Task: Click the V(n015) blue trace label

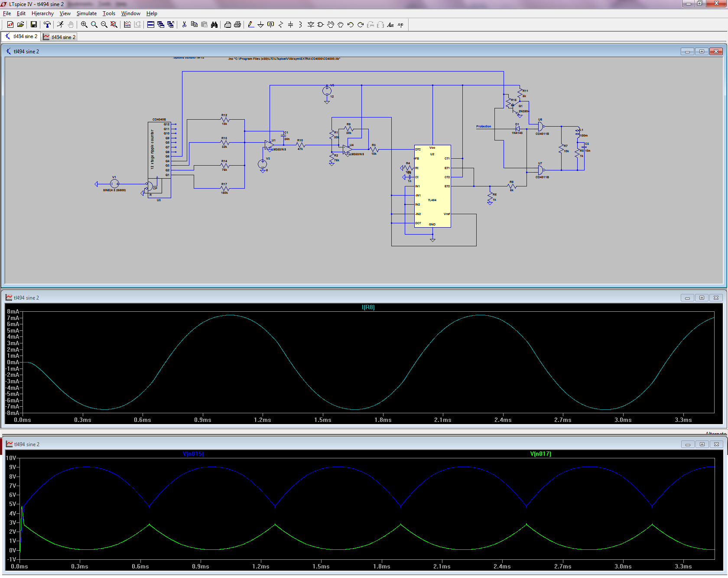Action: [193, 454]
